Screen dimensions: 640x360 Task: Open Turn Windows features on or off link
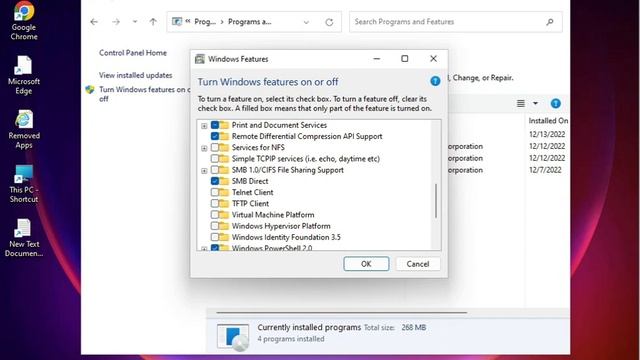[144, 94]
